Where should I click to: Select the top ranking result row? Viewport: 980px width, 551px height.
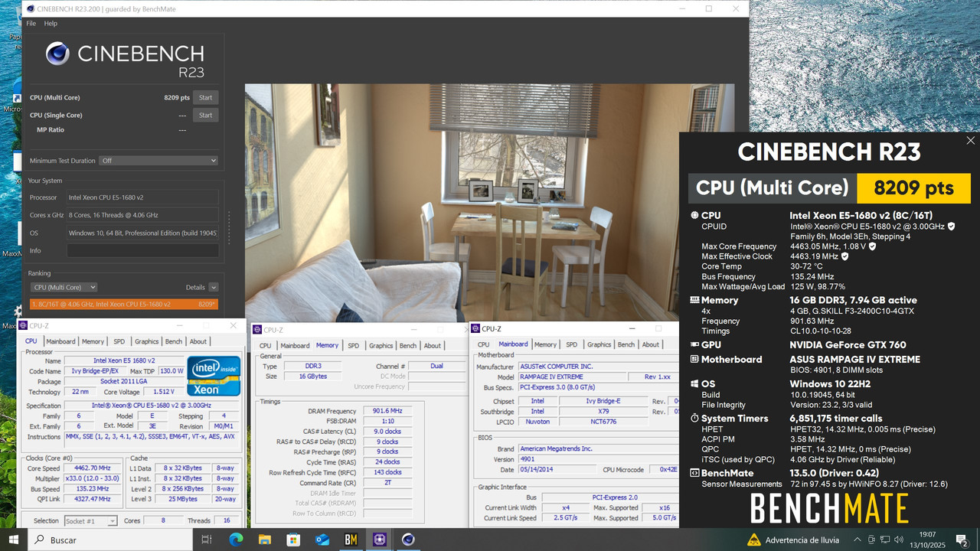(124, 304)
